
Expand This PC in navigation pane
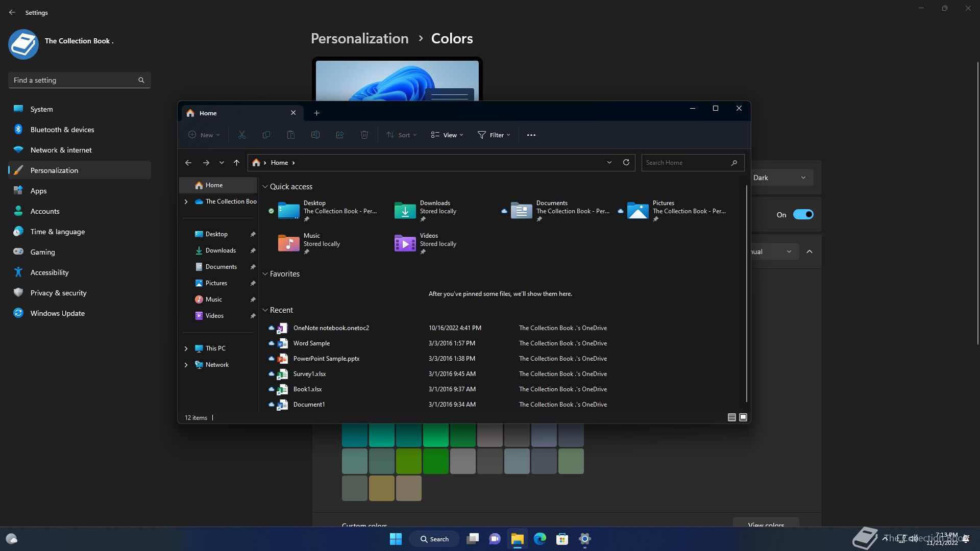point(186,348)
